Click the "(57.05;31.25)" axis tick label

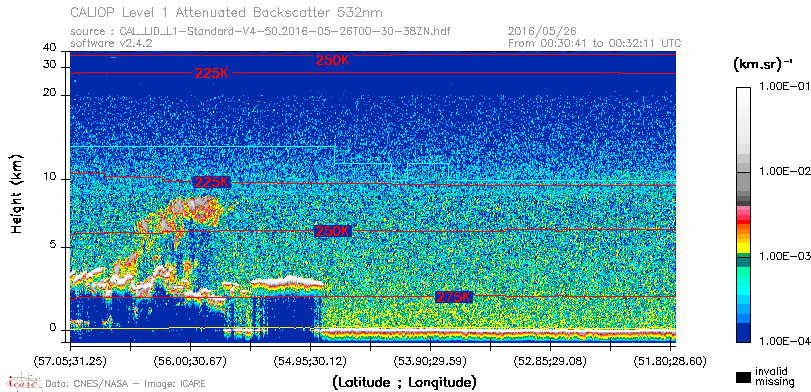[x=70, y=360]
